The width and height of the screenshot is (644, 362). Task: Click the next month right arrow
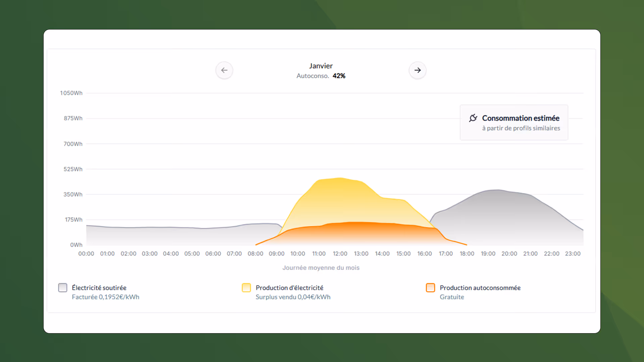(x=417, y=70)
